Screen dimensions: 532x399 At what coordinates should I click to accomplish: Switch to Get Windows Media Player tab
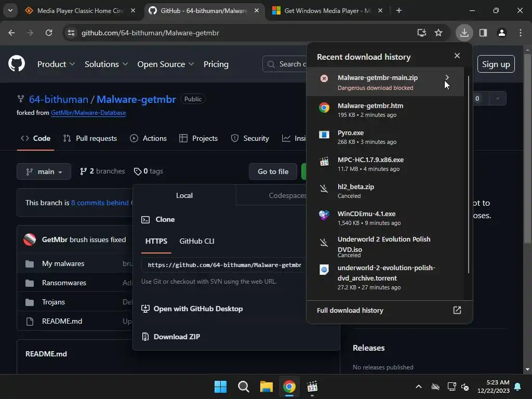(327, 10)
